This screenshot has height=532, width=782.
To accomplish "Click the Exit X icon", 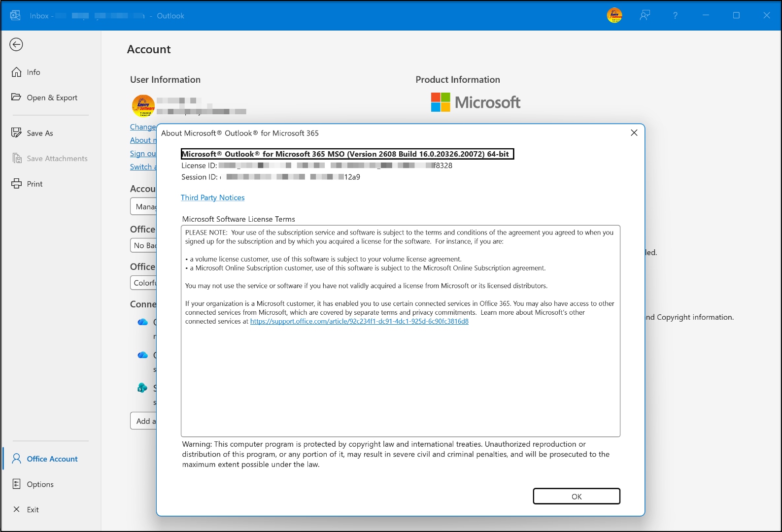I will (16, 509).
